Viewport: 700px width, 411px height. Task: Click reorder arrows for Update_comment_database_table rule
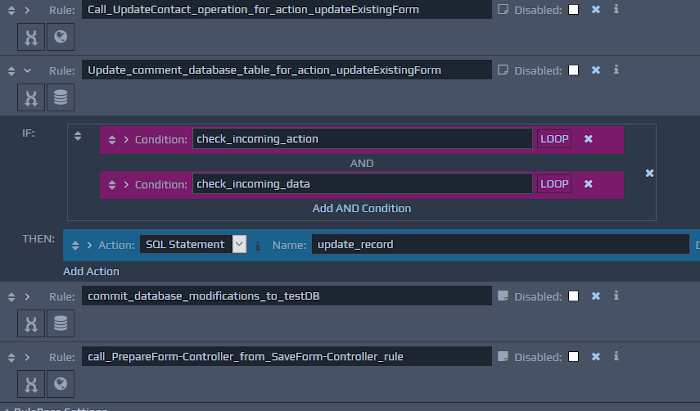pyautogui.click(x=12, y=71)
